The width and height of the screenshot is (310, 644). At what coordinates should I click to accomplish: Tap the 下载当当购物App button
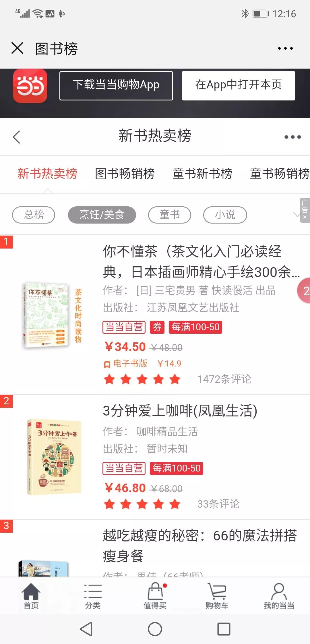tap(116, 86)
